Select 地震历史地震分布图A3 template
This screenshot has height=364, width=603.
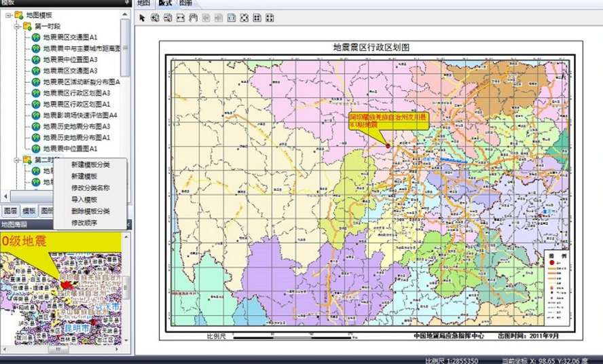click(77, 126)
